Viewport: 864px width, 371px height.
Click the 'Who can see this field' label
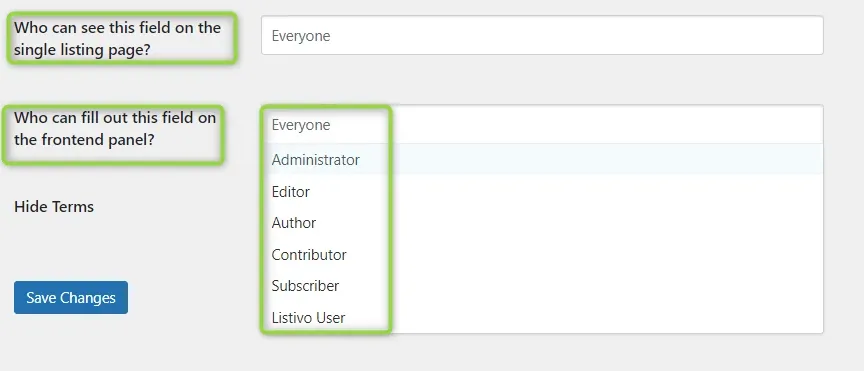(x=117, y=39)
